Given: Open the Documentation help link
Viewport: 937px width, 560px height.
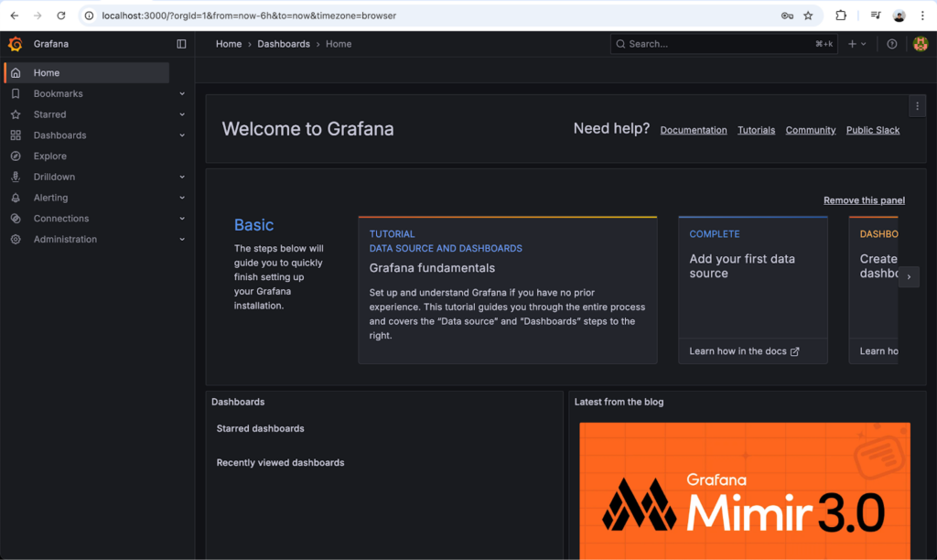Looking at the screenshot, I should pyautogui.click(x=694, y=130).
